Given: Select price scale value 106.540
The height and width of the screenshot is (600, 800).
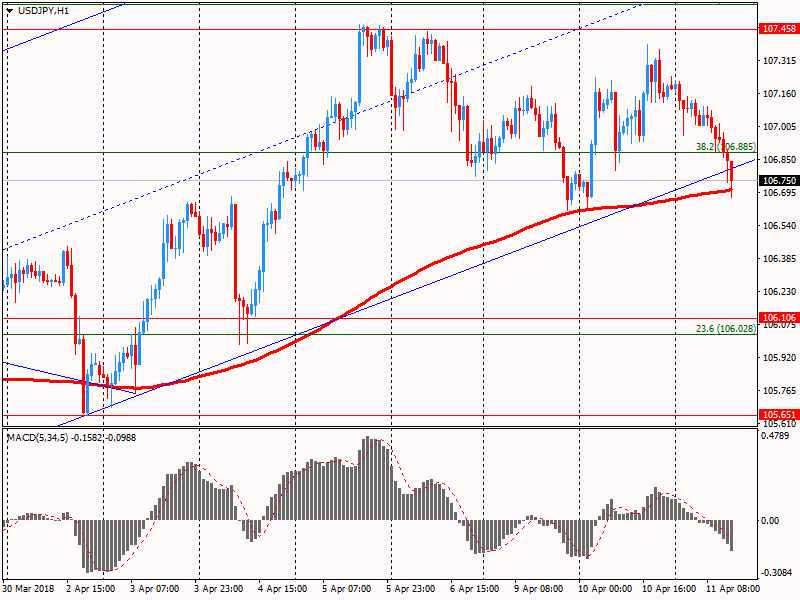Looking at the screenshot, I should coord(779,226).
